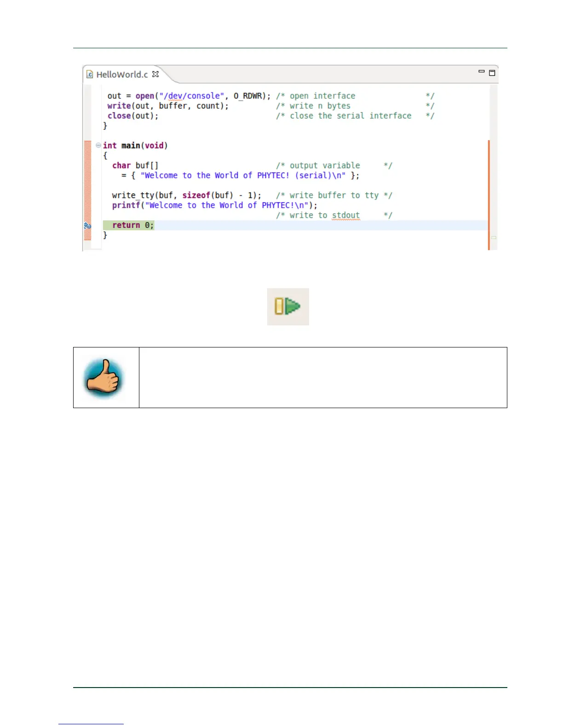Click the instruction pointer arrow in the gutter
The width and height of the screenshot is (563, 728).
point(87,226)
